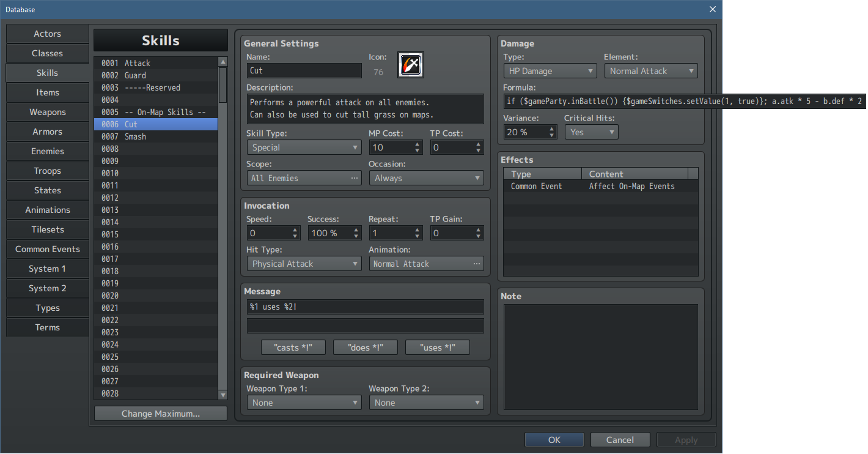Open the Troops tab
Image resolution: width=868 pixels, height=454 pixels.
[x=48, y=171]
